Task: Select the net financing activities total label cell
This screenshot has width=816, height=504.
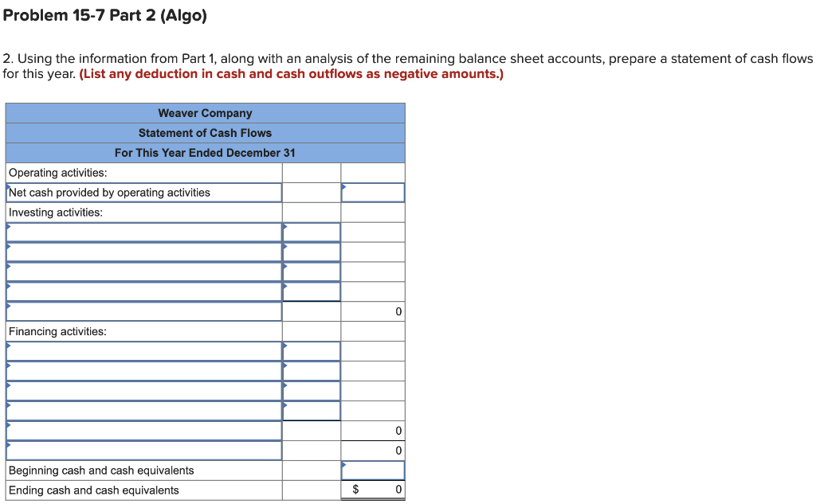Action: point(143,430)
